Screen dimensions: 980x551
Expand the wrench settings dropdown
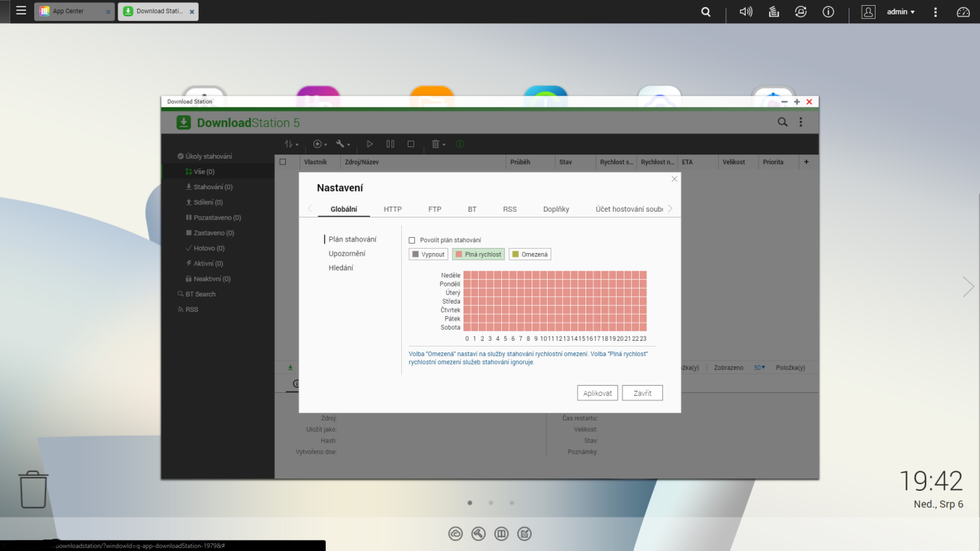click(x=343, y=144)
